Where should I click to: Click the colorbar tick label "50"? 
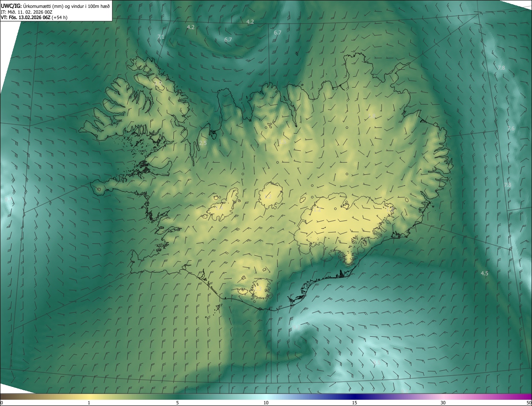529,403
